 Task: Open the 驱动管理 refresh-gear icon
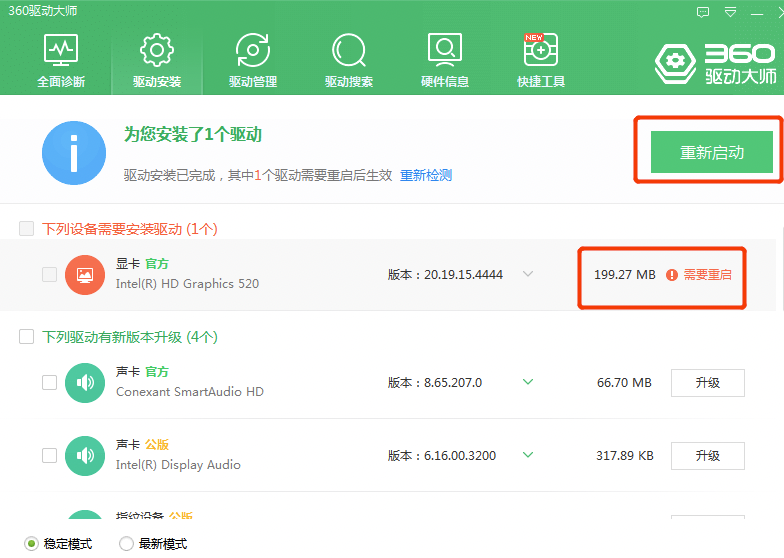[x=253, y=50]
